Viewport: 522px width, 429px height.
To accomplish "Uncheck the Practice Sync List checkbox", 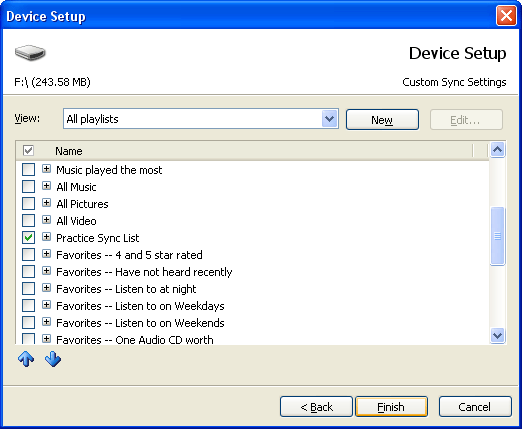I will tap(28, 238).
